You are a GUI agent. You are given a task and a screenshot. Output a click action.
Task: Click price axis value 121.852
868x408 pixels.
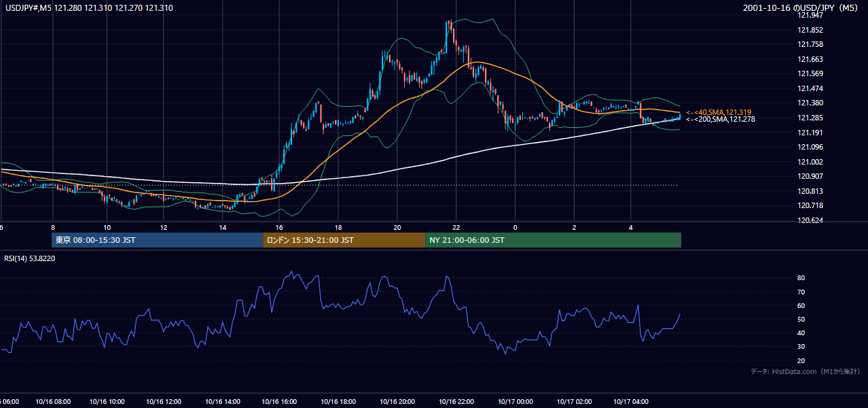(x=810, y=30)
